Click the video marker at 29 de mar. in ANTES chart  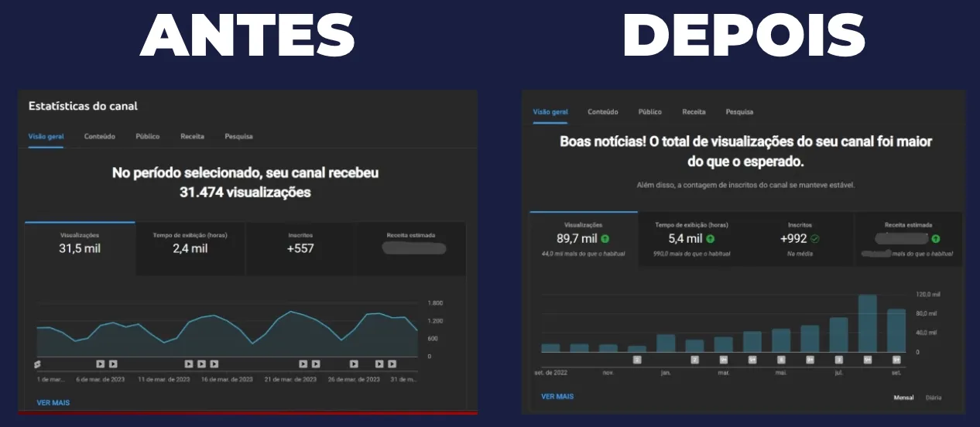392,364
